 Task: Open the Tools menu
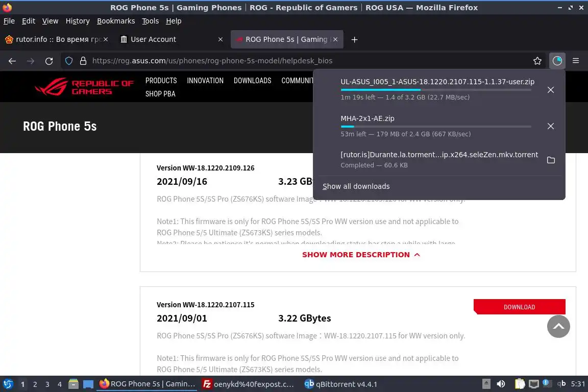[x=151, y=21]
